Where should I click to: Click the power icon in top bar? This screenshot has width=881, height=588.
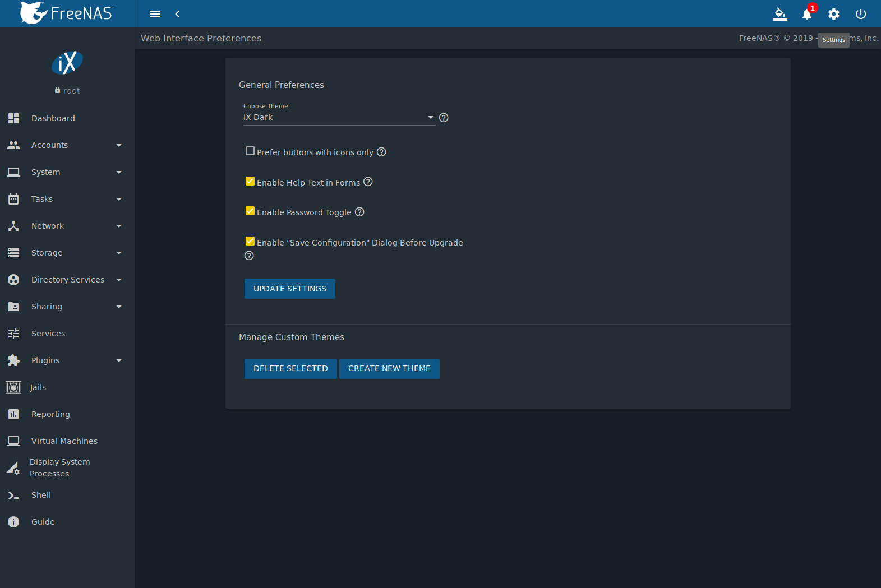861,14
